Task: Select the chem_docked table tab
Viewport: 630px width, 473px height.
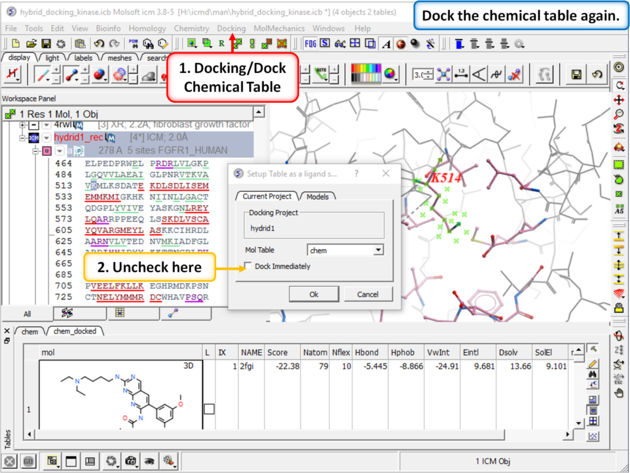Action: tap(75, 331)
